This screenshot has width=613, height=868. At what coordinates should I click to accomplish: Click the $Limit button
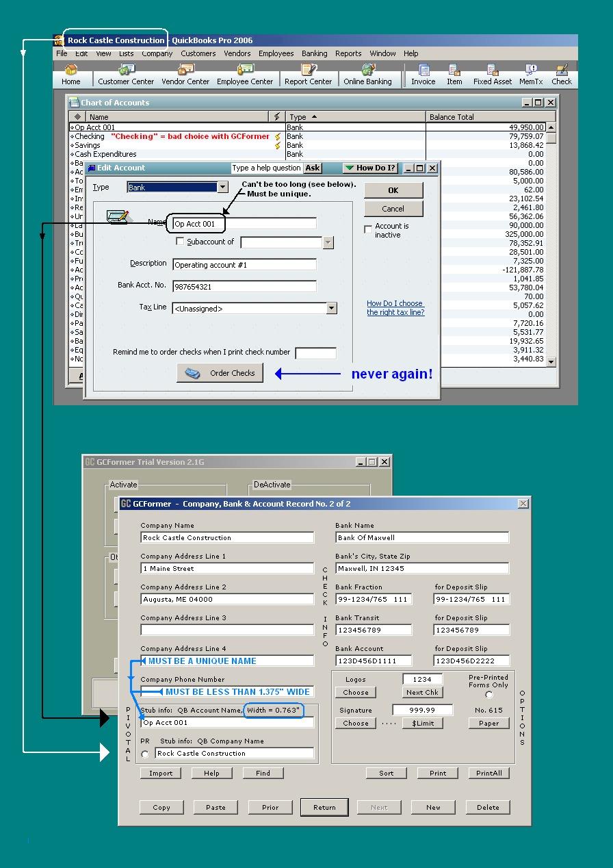coord(423,723)
